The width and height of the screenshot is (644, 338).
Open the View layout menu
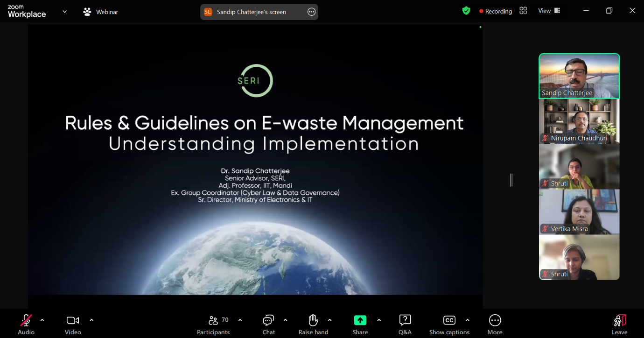coord(549,11)
